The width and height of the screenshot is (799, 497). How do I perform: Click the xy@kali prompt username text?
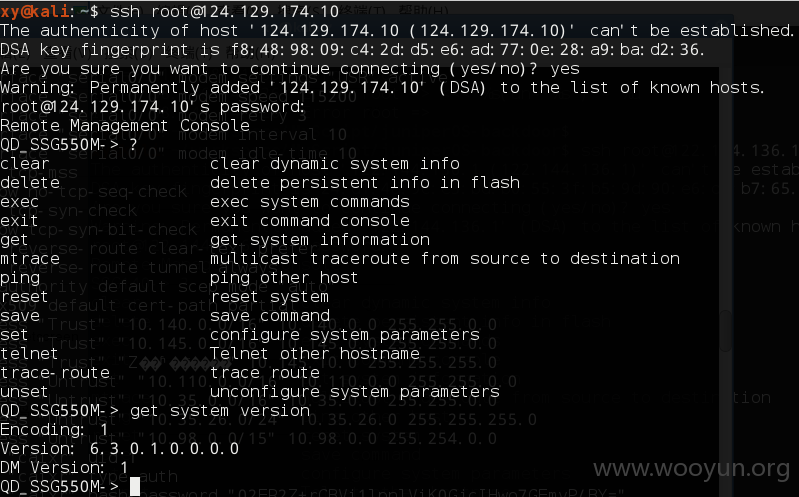pyautogui.click(x=34, y=11)
